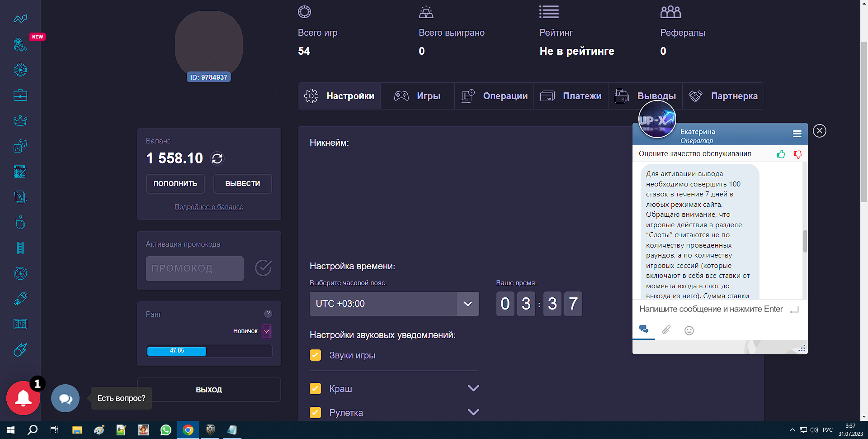Screen dimensions: 868x439
Task: Attach a file with the paperclip icon
Action: [666, 330]
